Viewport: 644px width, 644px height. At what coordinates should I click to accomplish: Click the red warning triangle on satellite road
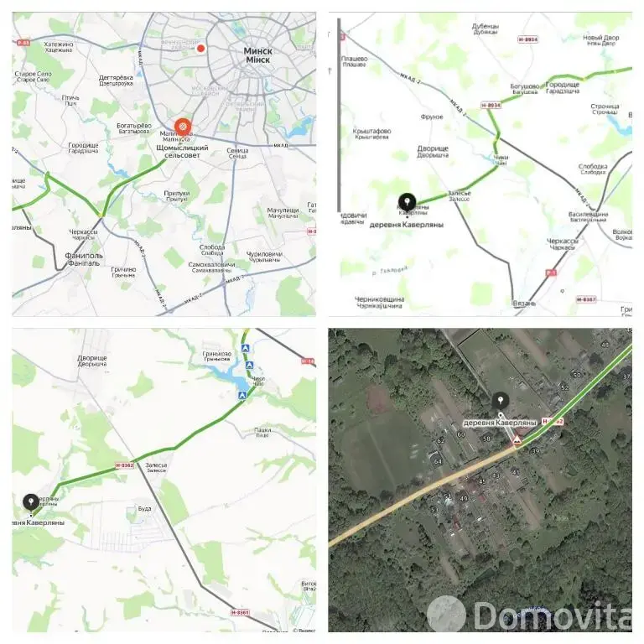[x=517, y=441]
